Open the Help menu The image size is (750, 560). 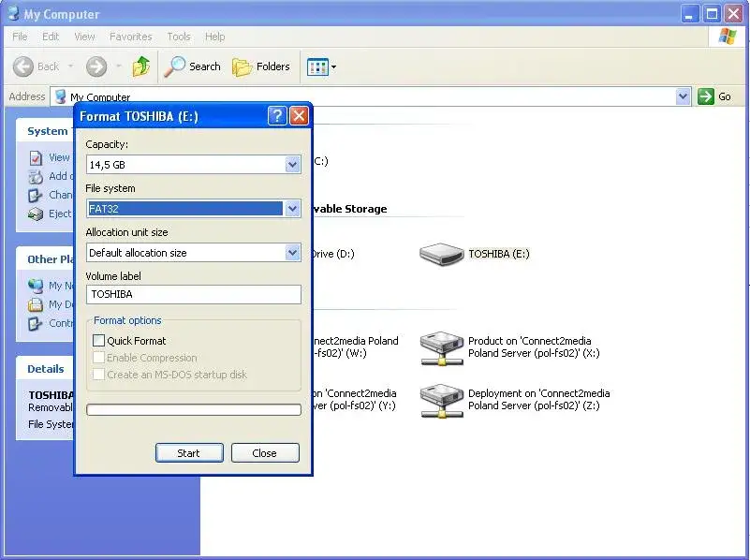pyautogui.click(x=214, y=37)
